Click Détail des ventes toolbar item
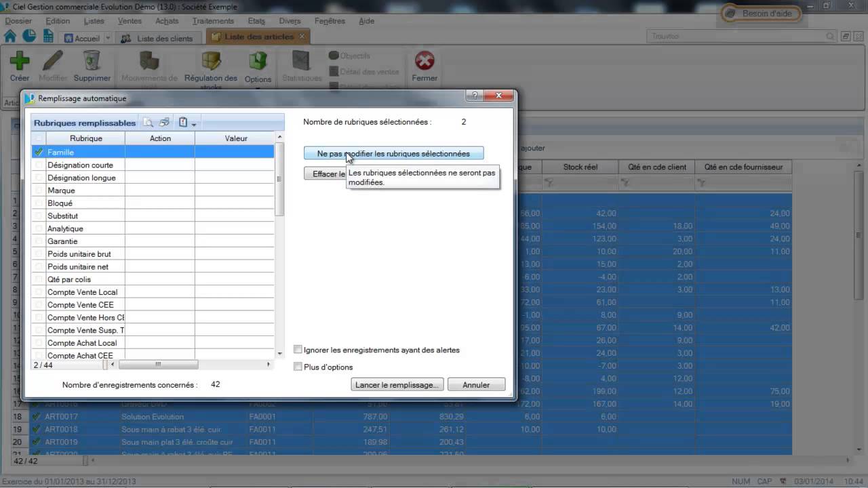This screenshot has width=868, height=488. pos(364,71)
